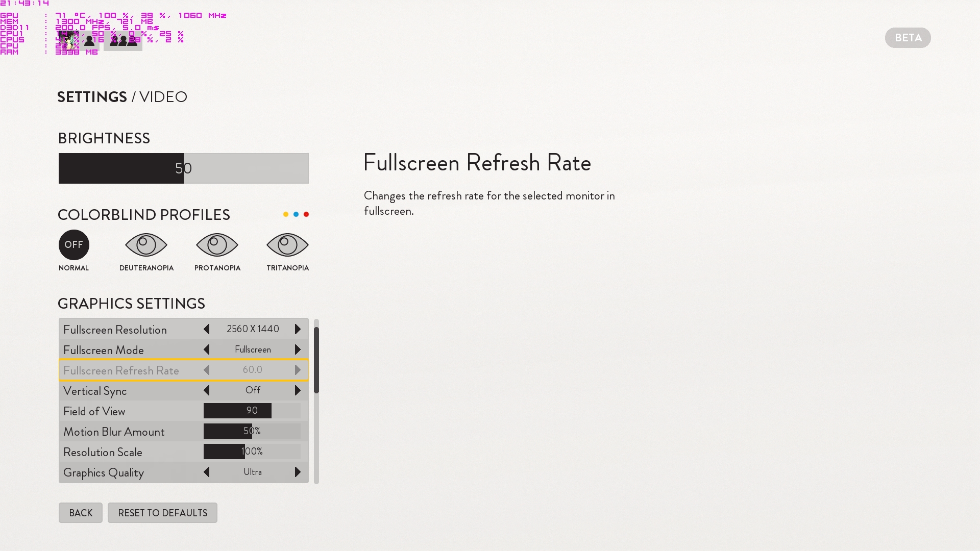Screen dimensions: 980x551
Task: Click the graphics settings scrollbar
Action: point(316,360)
